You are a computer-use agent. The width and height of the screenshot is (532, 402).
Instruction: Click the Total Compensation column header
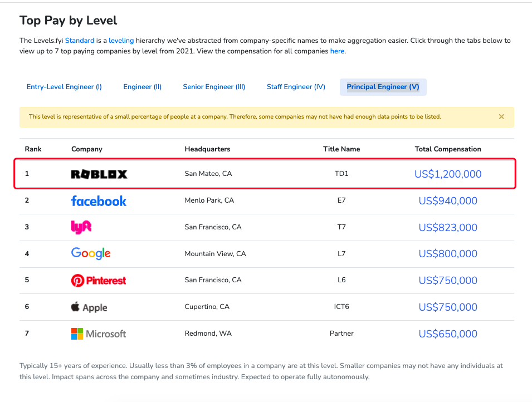tap(448, 149)
